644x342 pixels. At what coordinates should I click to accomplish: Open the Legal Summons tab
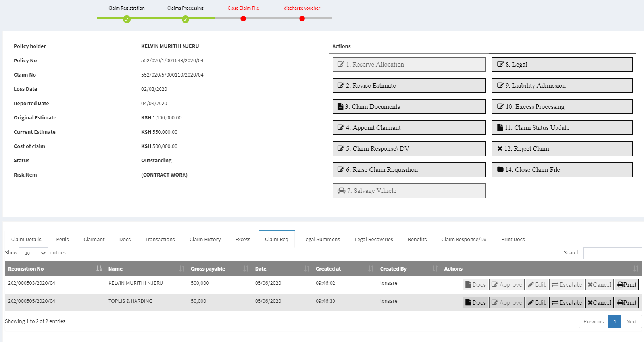pyautogui.click(x=321, y=239)
